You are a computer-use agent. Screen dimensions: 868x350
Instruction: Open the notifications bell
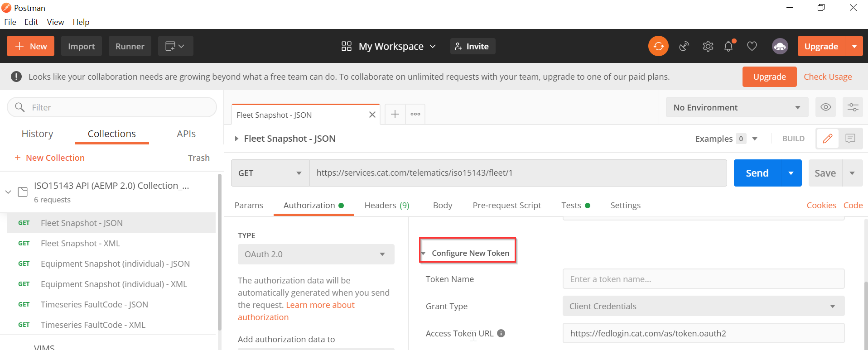click(x=728, y=46)
